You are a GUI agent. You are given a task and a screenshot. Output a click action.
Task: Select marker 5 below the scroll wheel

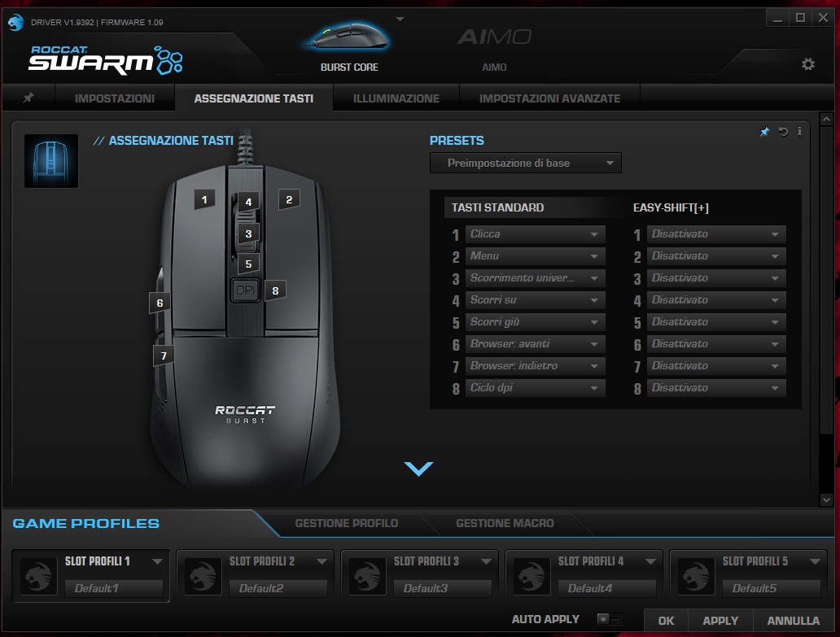(248, 264)
